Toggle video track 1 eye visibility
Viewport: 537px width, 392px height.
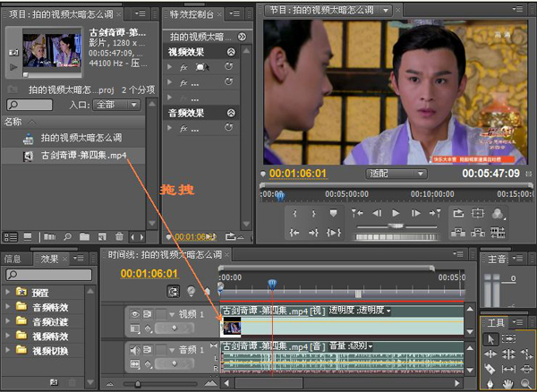(134, 314)
